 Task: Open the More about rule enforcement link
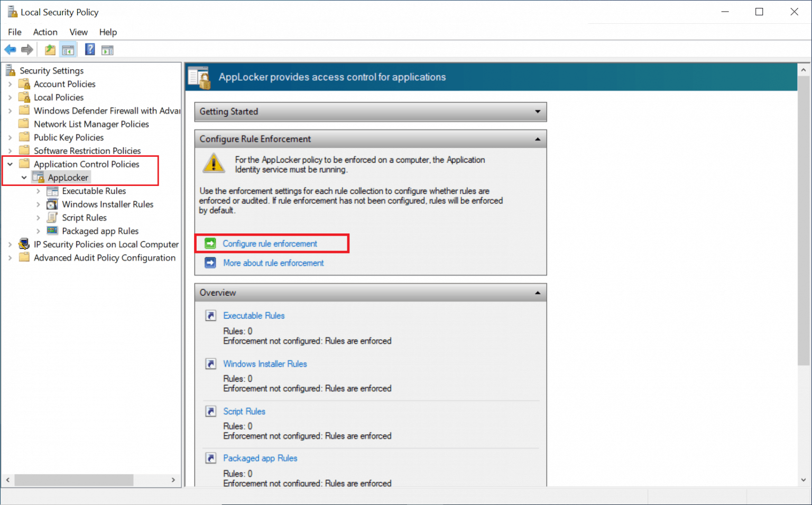(273, 263)
